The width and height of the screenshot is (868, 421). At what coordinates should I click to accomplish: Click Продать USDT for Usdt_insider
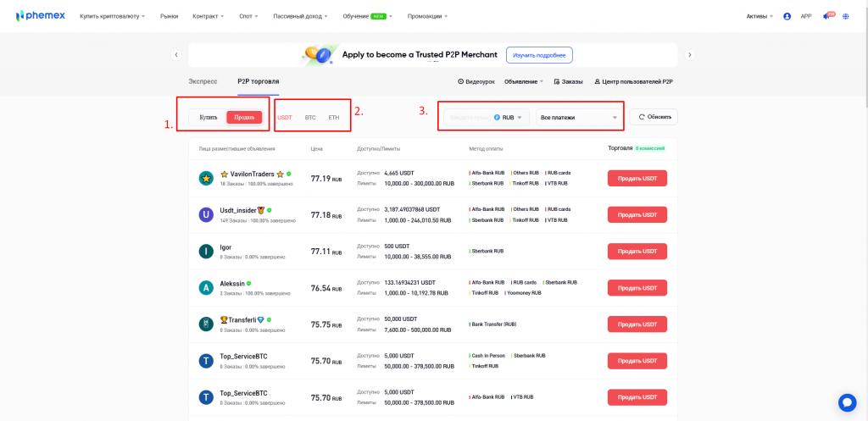pos(637,214)
